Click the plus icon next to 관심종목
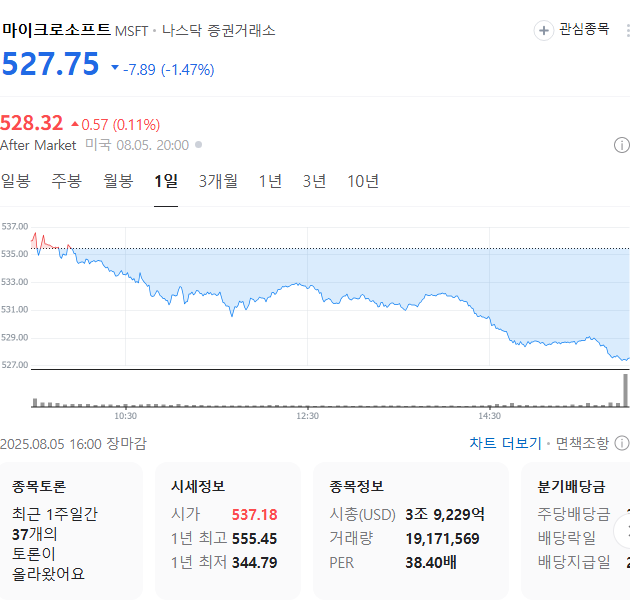The image size is (630, 600). 544,31
